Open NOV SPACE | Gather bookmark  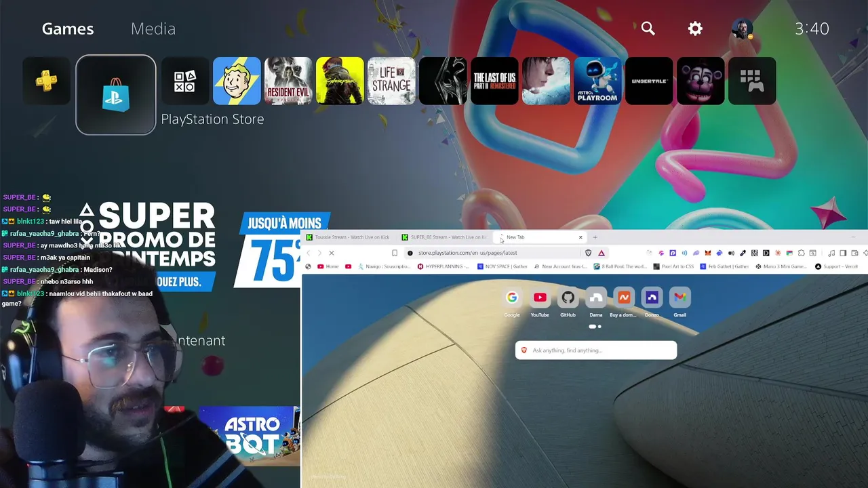tap(502, 266)
